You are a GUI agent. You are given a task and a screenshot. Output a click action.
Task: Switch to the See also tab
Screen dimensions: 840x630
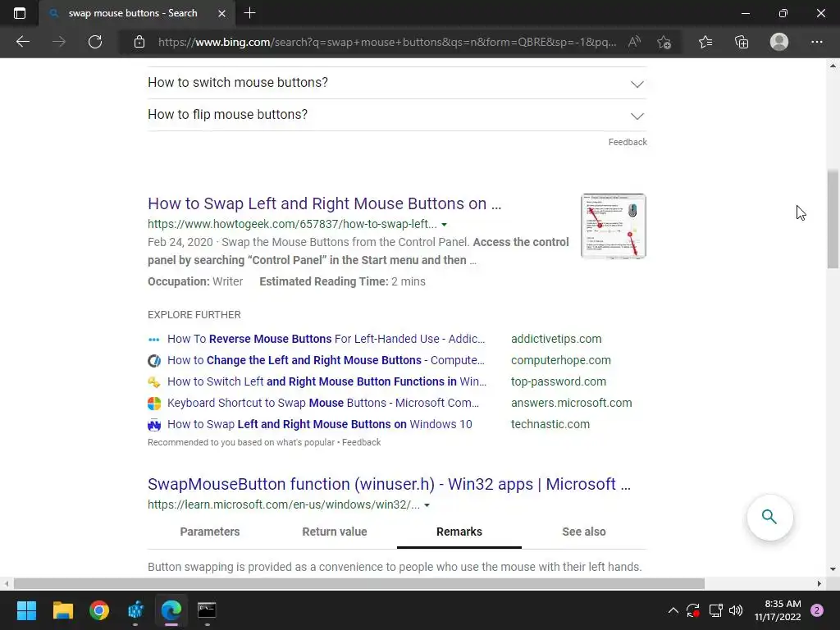[584, 532]
